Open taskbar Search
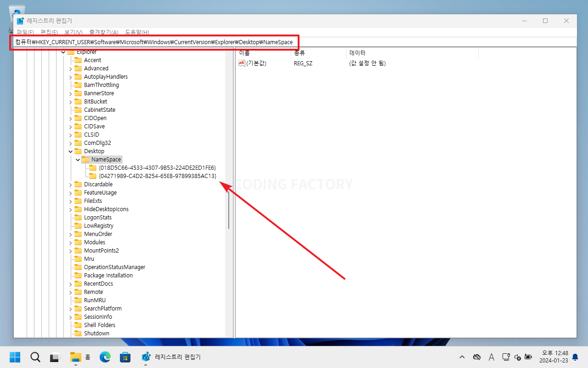This screenshot has width=588, height=368. click(35, 356)
